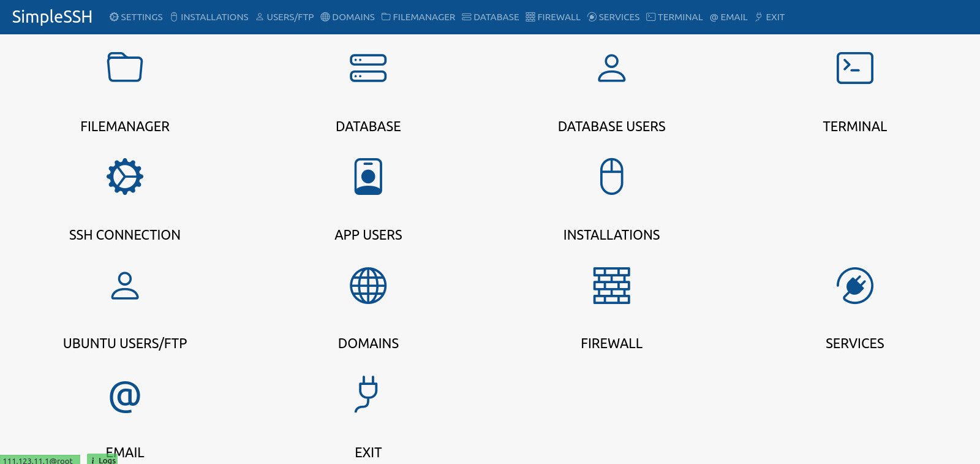Image resolution: width=980 pixels, height=464 pixels.
Task: Choose Database in the top navbar
Action: point(491,17)
